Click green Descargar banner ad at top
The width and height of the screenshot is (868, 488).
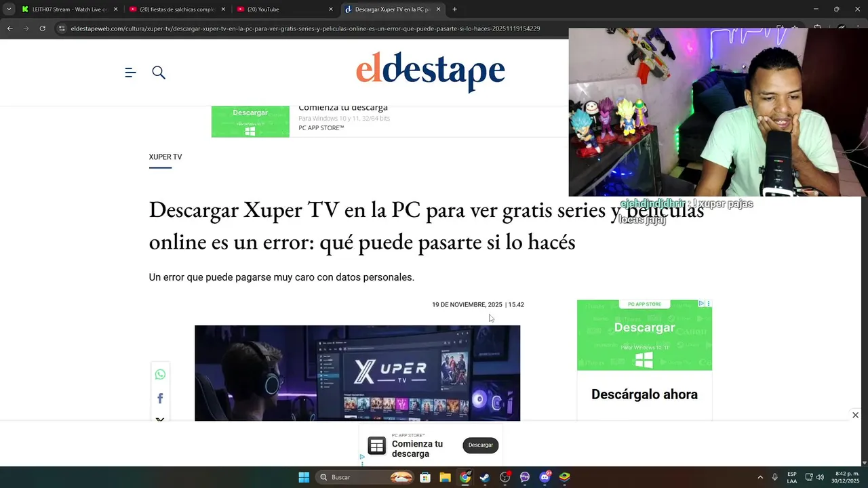pos(250,121)
